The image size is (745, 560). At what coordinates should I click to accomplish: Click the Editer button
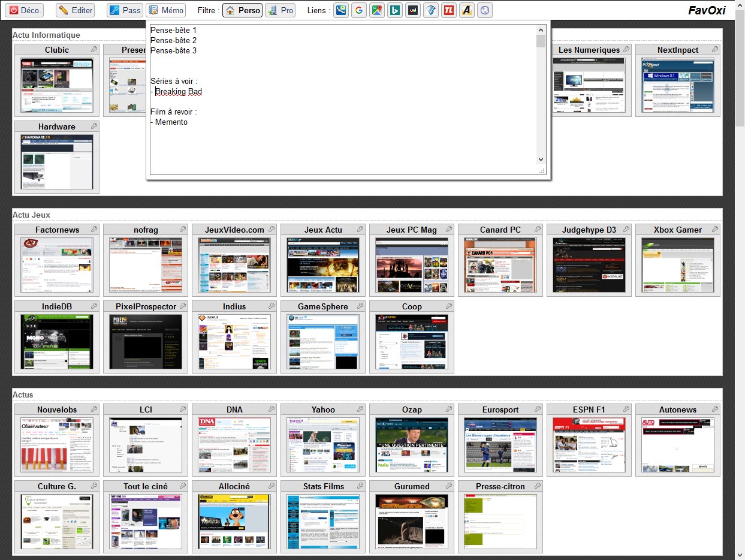tap(75, 10)
